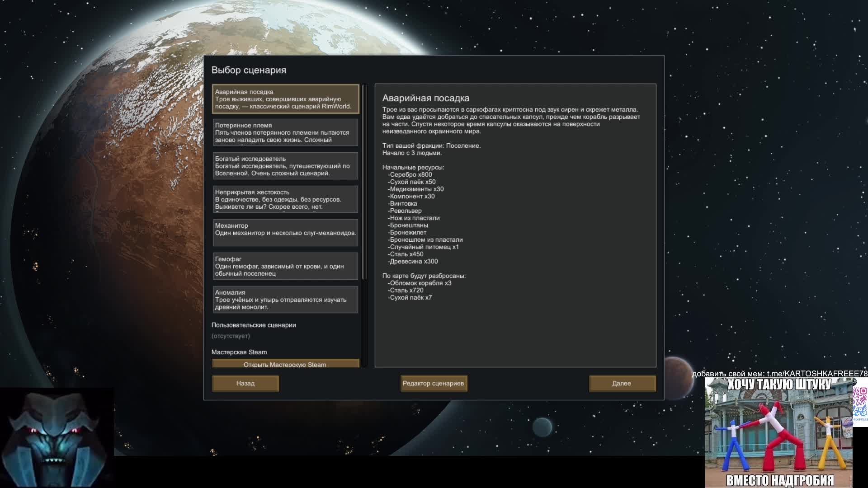Viewport: 868px width, 488px height.
Task: Click the Сталь x720 line
Action: coord(406,290)
